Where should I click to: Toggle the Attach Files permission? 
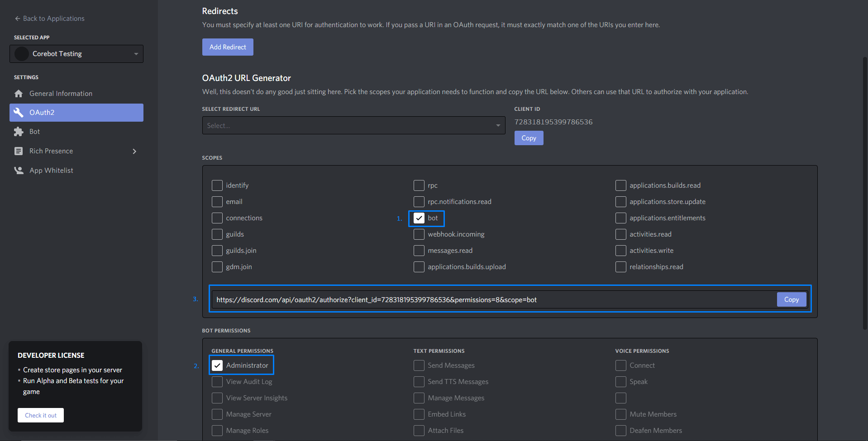coord(419,431)
